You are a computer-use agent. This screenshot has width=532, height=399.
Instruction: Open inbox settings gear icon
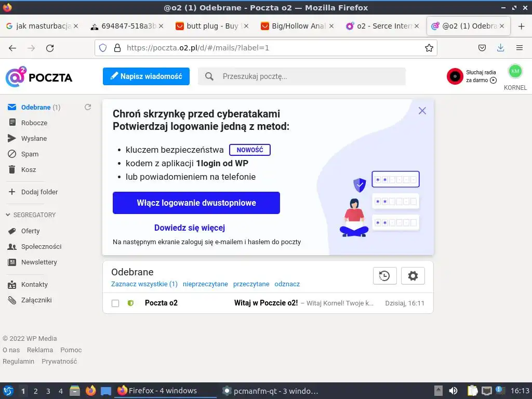(413, 276)
